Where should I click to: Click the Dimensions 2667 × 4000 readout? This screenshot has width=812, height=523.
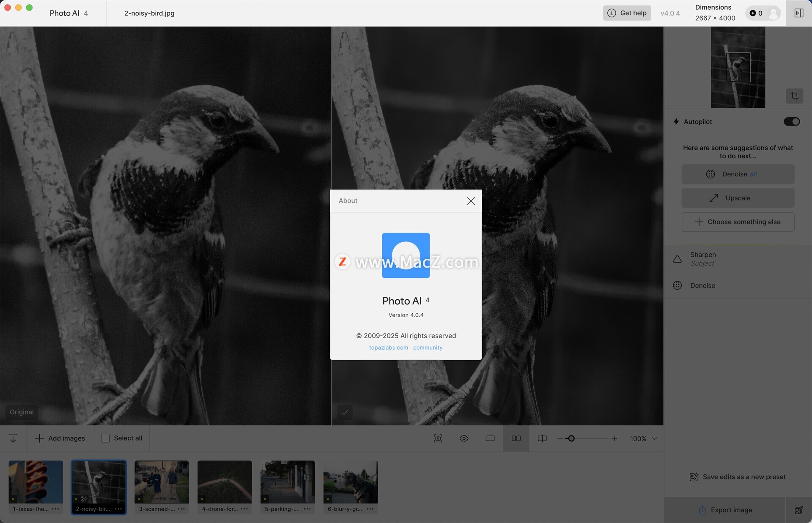tap(715, 13)
